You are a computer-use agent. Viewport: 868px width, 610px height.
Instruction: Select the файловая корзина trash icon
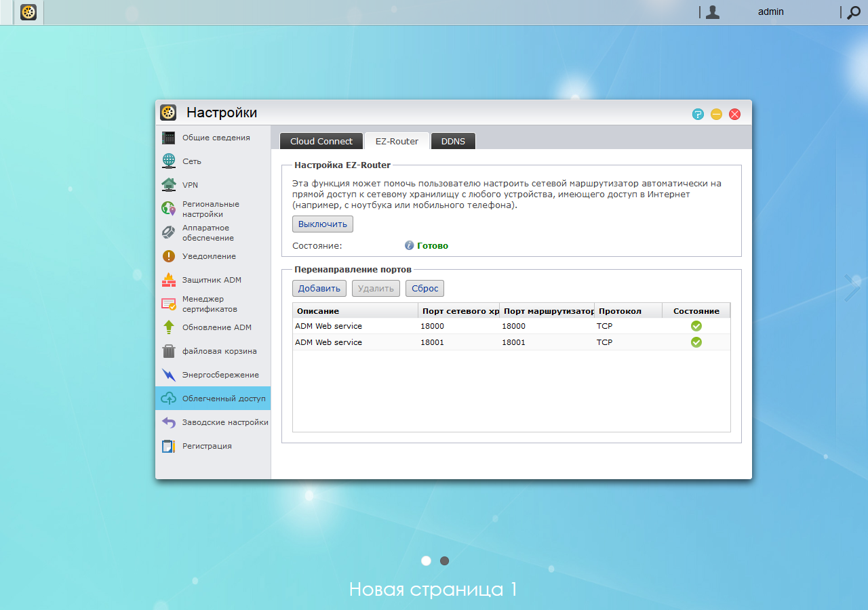[169, 351]
